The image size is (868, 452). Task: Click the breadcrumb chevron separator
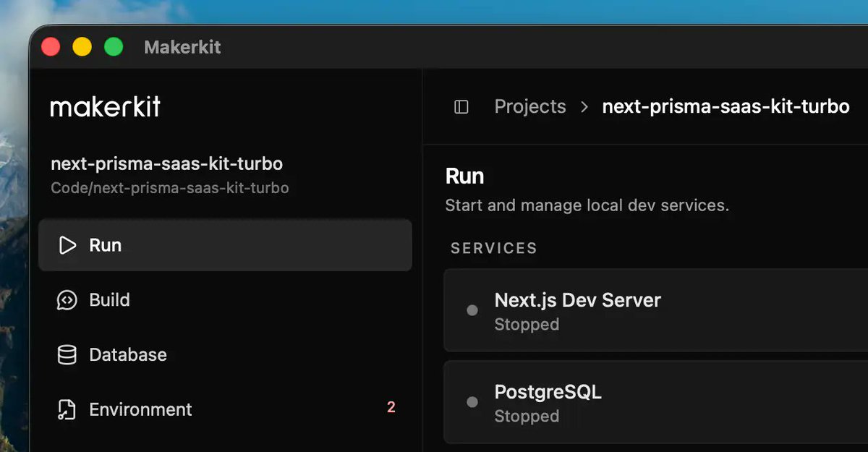584,107
